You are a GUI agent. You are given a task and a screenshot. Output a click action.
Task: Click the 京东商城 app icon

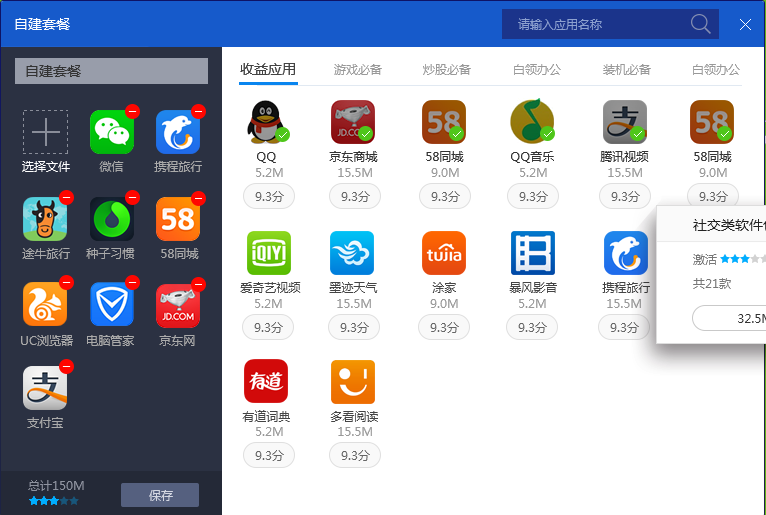click(x=353, y=122)
